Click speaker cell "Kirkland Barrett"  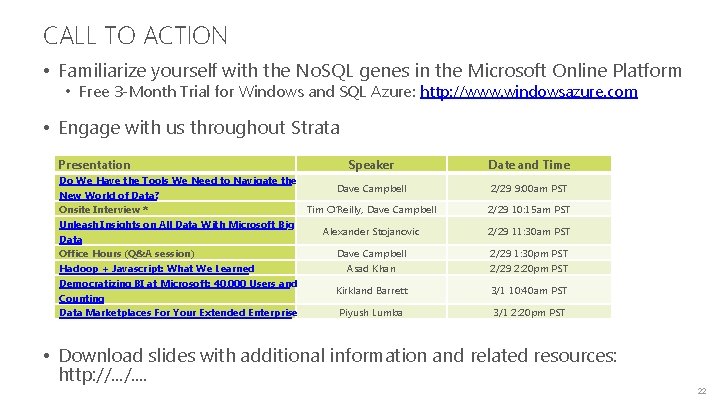(371, 291)
